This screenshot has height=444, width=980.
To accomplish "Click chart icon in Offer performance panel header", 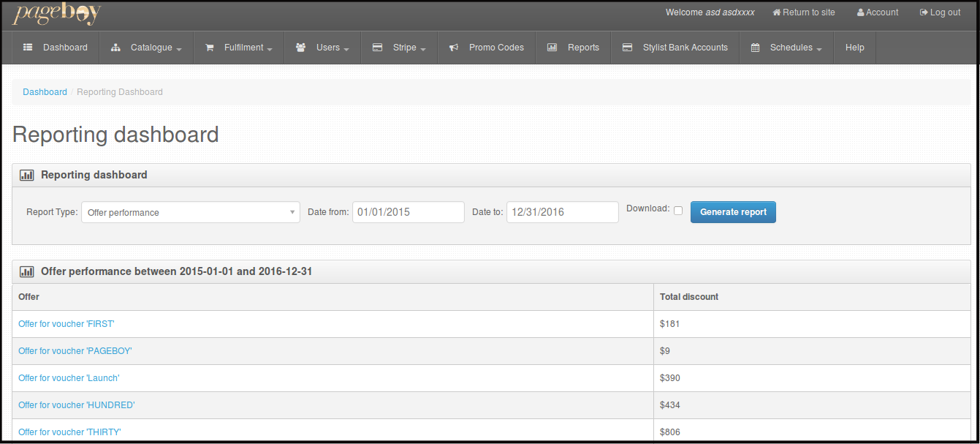I will [27, 272].
